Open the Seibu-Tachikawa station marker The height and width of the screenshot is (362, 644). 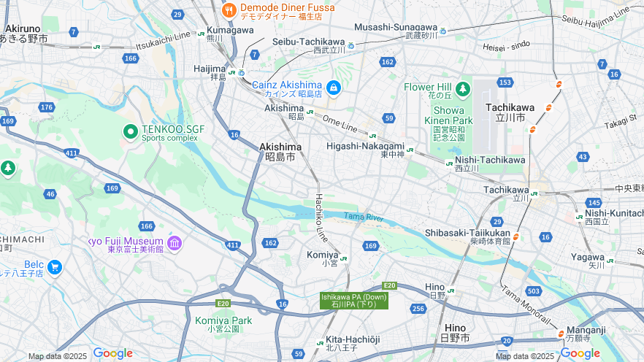tap(350, 45)
